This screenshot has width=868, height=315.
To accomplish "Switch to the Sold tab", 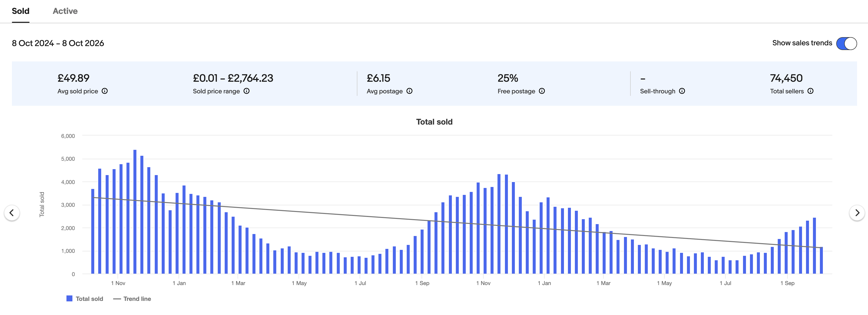I will point(21,11).
